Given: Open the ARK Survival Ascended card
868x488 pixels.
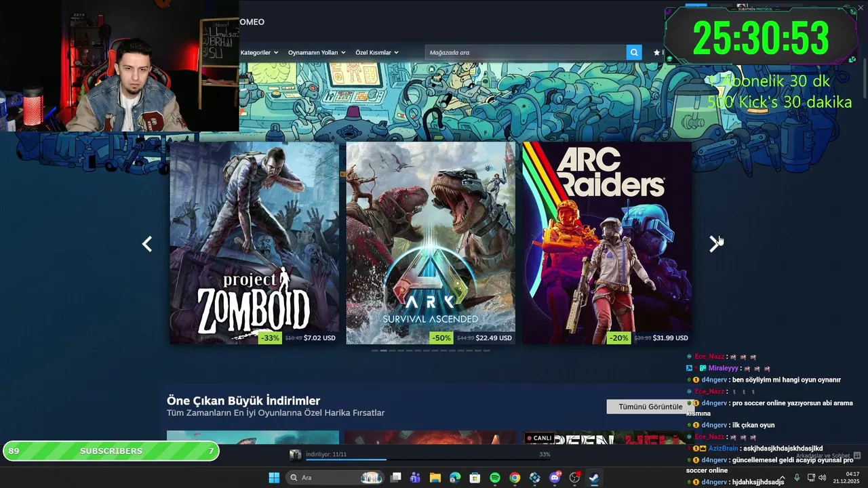Looking at the screenshot, I should pos(431,243).
